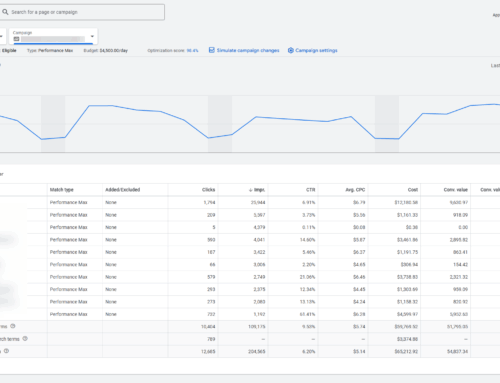Click the campaign type icon inside Campaign selector

(16, 39)
